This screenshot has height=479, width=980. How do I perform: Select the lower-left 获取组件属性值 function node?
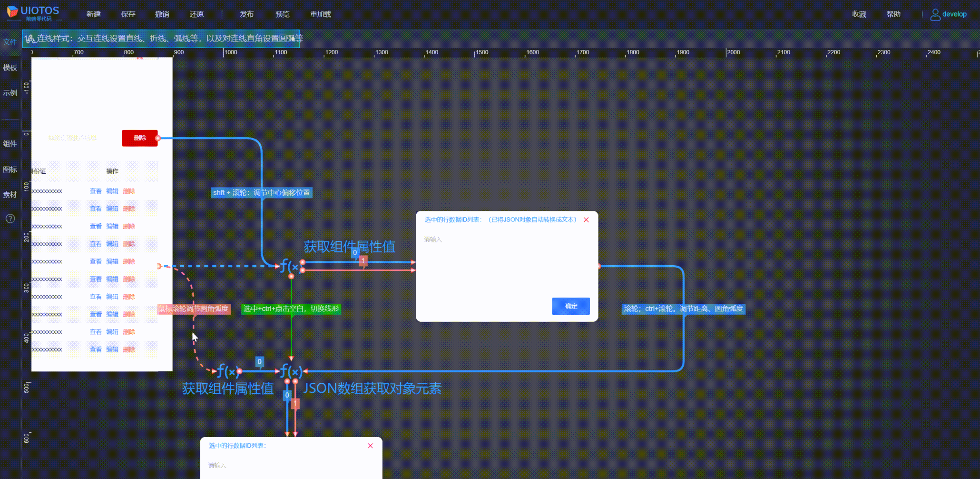[x=227, y=371]
